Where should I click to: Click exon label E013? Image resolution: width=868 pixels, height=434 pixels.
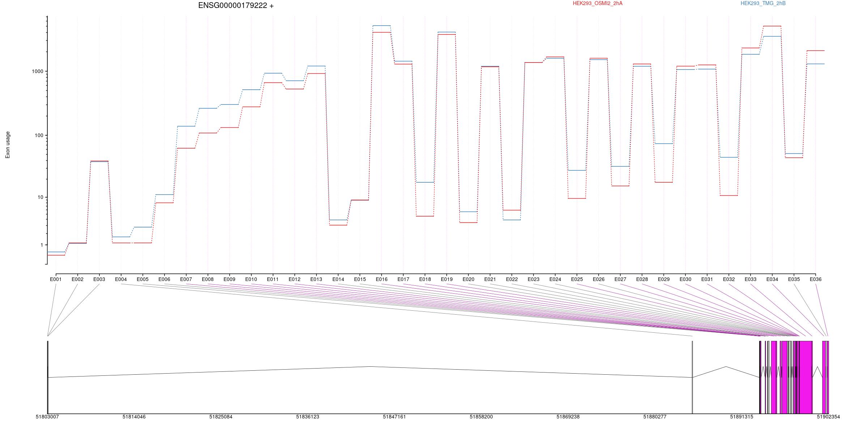tap(316, 279)
